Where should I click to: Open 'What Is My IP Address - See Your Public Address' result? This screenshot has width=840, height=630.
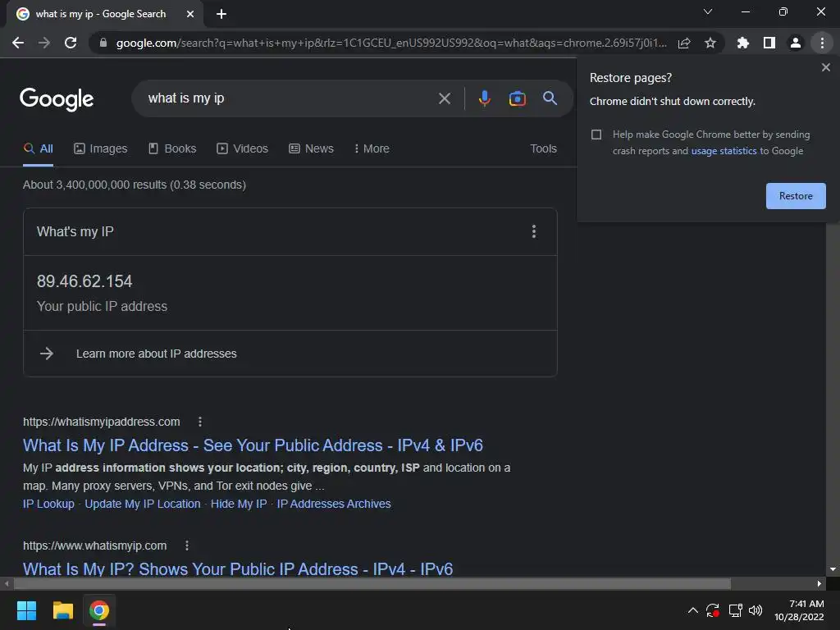pos(253,445)
